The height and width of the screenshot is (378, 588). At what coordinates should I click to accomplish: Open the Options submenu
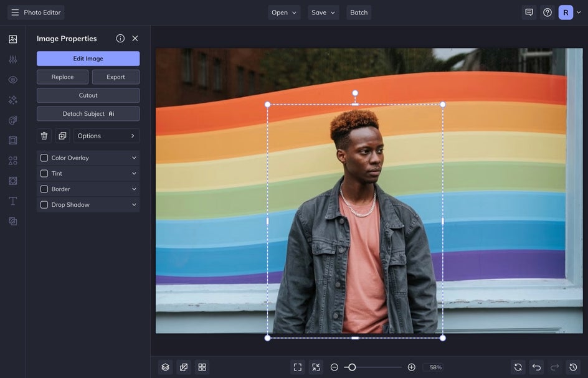click(107, 136)
